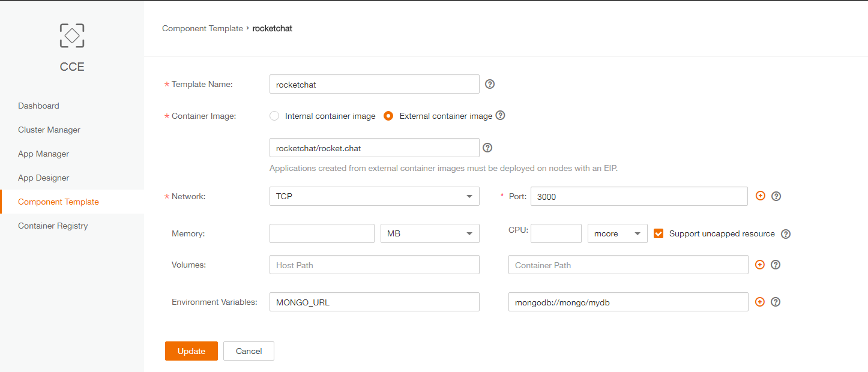Open Container Registry in sidebar

click(x=53, y=226)
